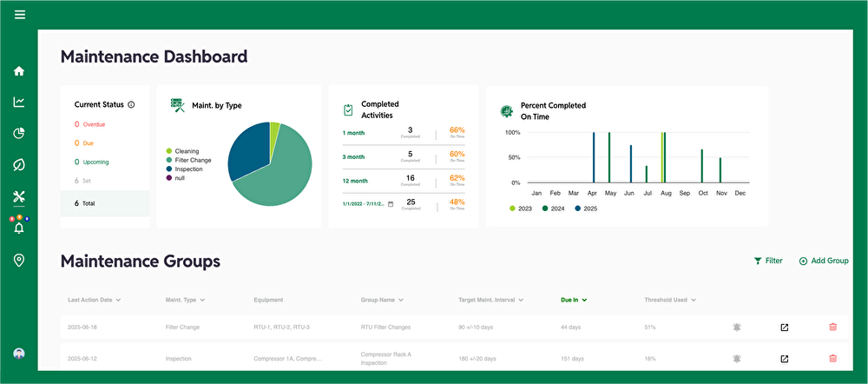Open the line chart analytics icon

(x=19, y=103)
